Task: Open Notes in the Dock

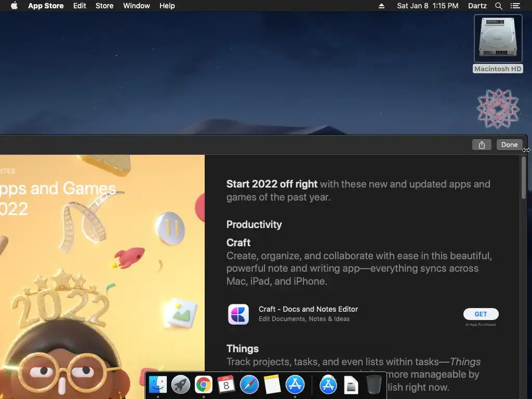Action: (x=272, y=385)
